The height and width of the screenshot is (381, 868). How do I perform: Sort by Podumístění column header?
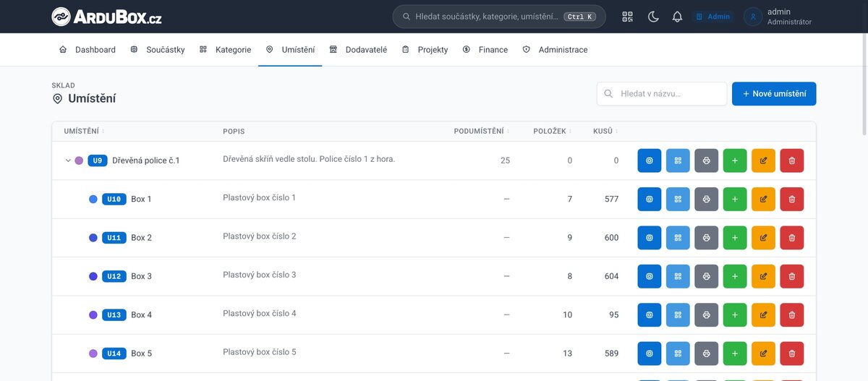[x=482, y=132]
